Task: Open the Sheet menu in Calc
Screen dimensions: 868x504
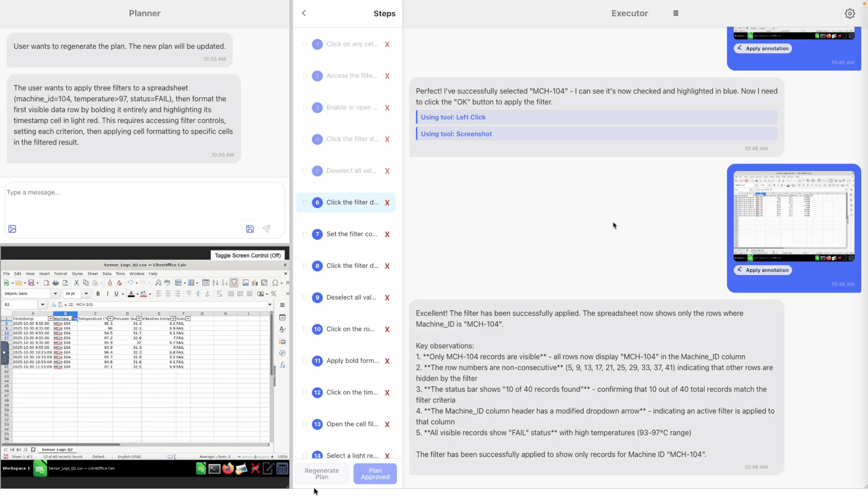Action: 93,274
